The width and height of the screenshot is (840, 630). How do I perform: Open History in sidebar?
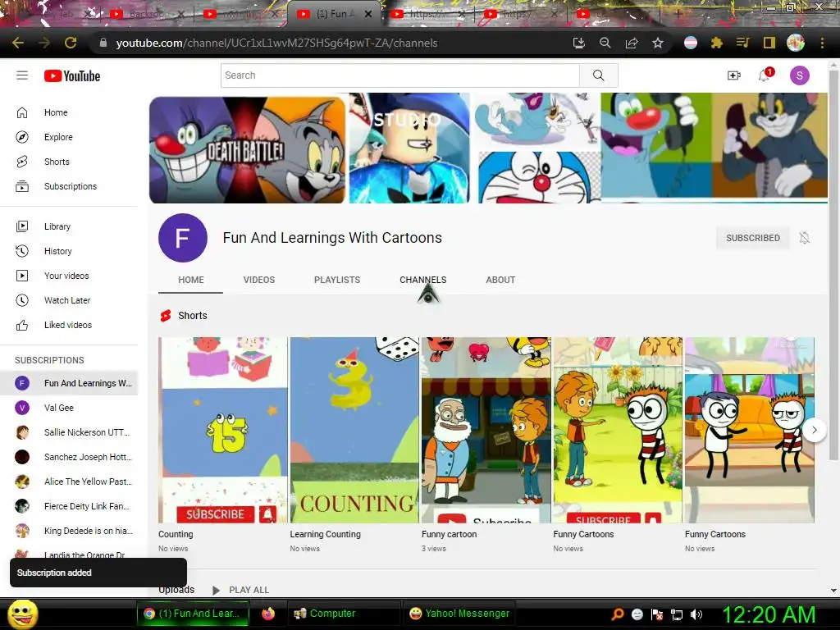tap(69, 251)
